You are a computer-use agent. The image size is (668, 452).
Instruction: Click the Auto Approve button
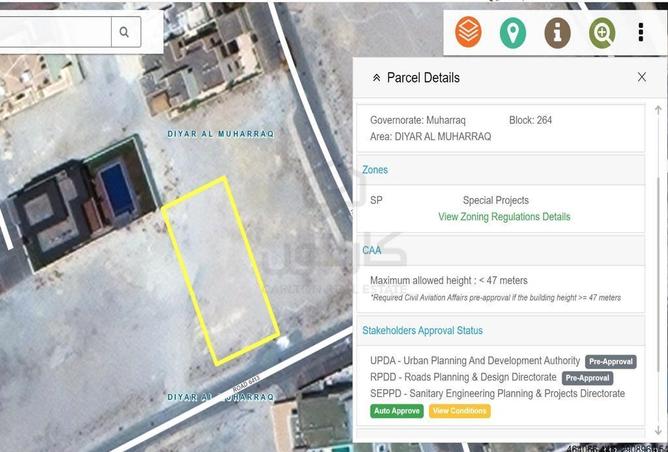coord(397,411)
